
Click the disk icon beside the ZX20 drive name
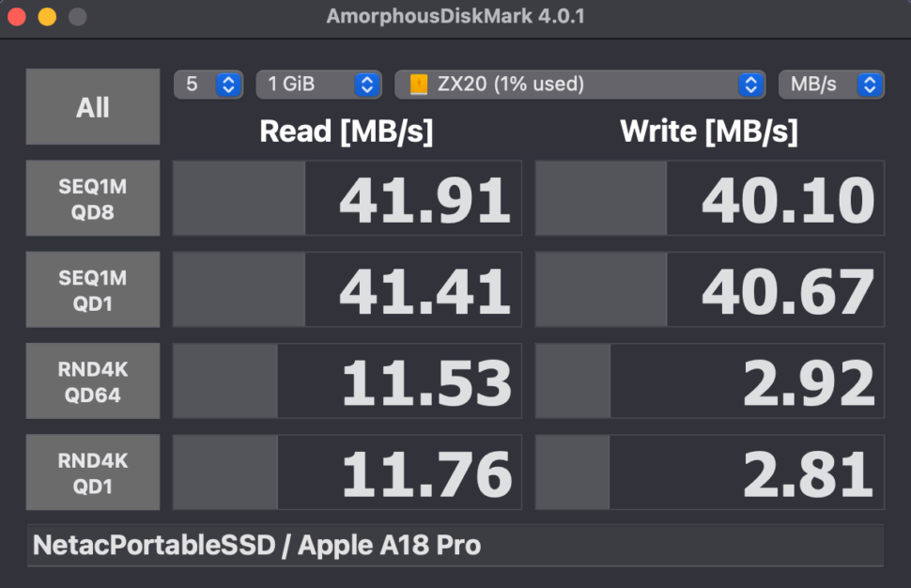coord(414,84)
